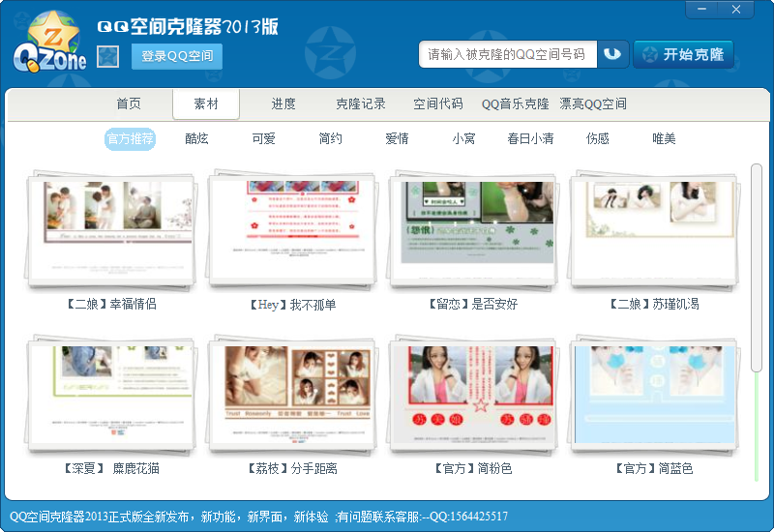Image resolution: width=774 pixels, height=532 pixels.
Task: Open the 克隆记录 tab
Action: pyautogui.click(x=360, y=104)
